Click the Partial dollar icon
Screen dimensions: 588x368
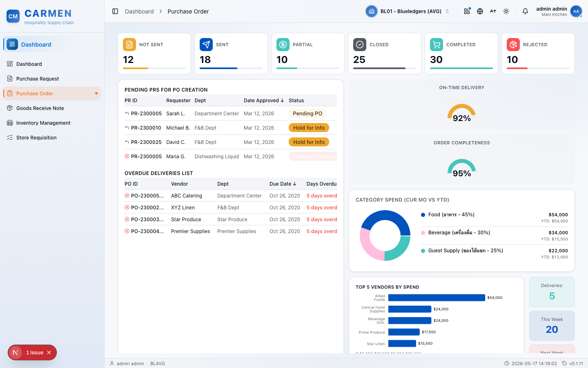click(x=283, y=45)
